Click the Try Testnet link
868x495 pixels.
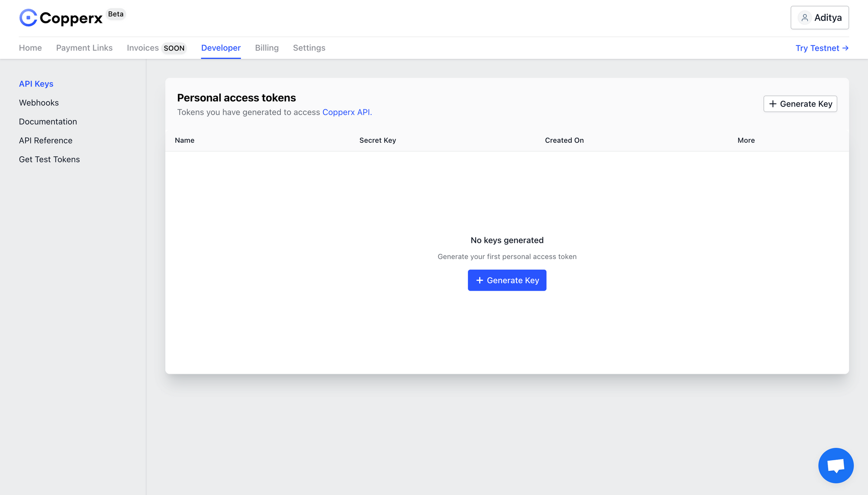pyautogui.click(x=822, y=48)
